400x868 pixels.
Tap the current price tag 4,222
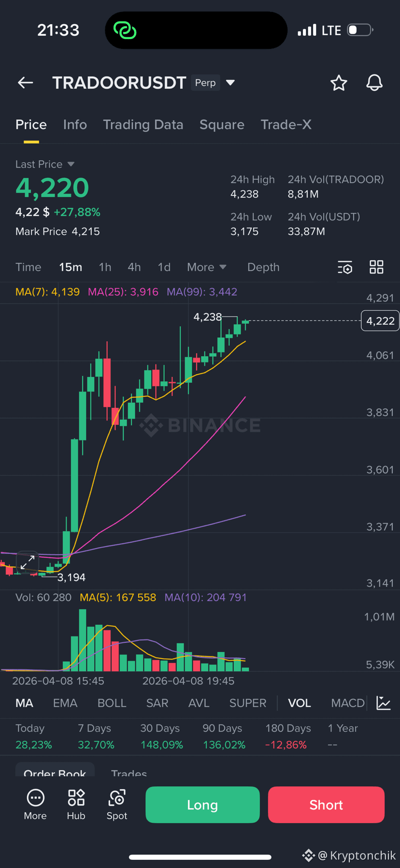[380, 321]
